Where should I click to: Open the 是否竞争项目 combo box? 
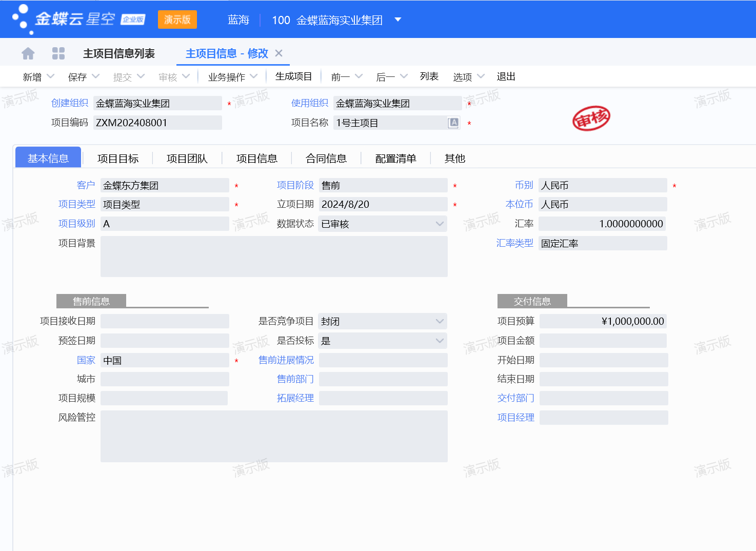[x=383, y=321]
